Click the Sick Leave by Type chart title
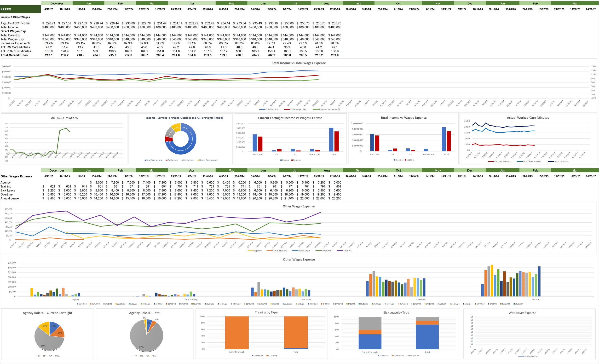Viewport: 599px width, 364px height. coord(396,313)
